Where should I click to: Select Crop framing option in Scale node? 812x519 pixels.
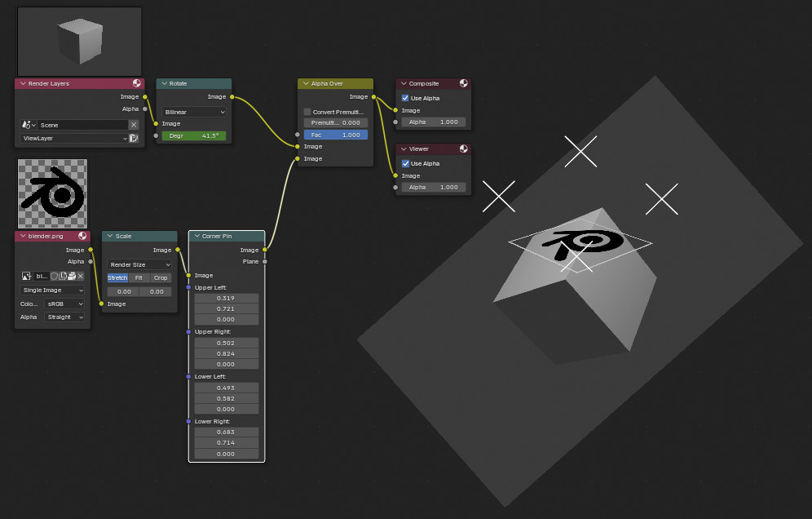161,278
